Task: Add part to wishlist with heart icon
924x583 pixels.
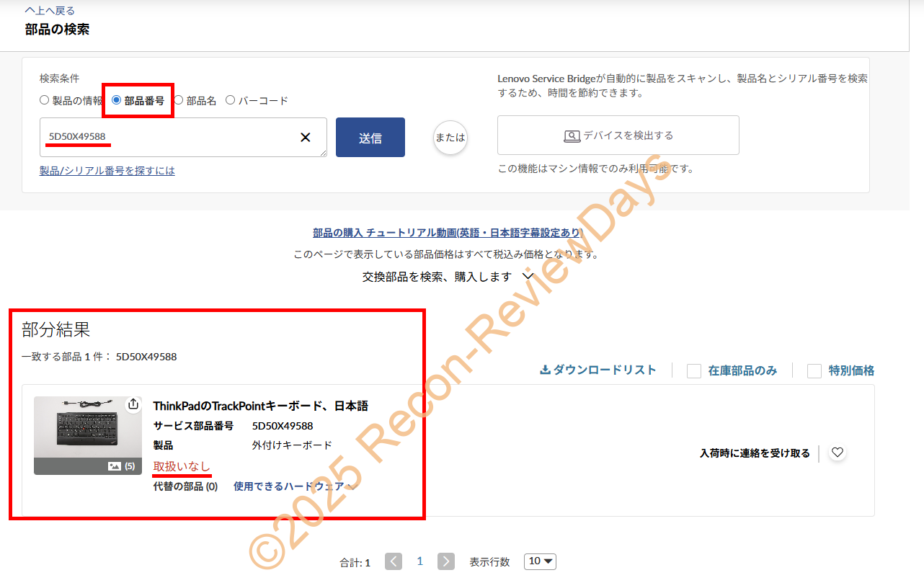Action: [837, 453]
